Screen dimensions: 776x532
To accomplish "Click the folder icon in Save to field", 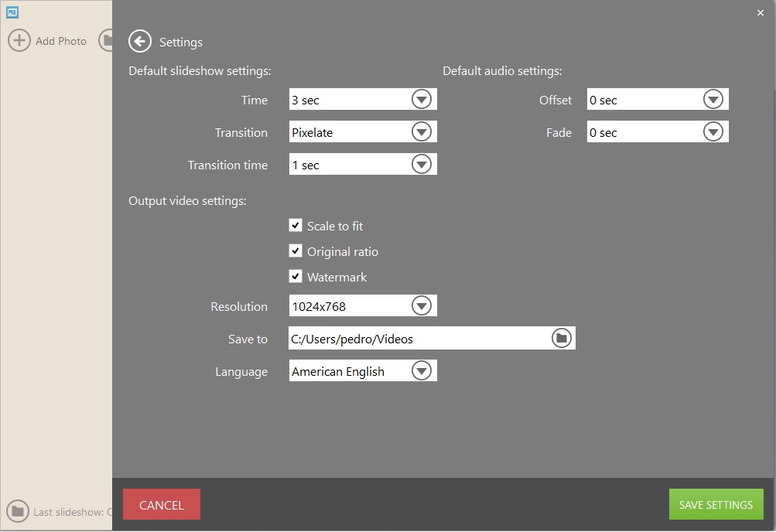I will pyautogui.click(x=562, y=339).
